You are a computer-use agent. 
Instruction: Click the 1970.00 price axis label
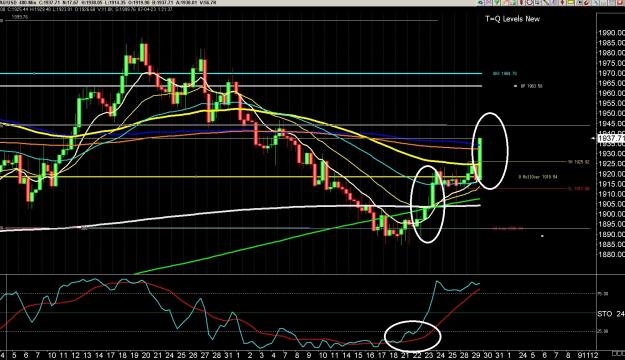point(611,73)
